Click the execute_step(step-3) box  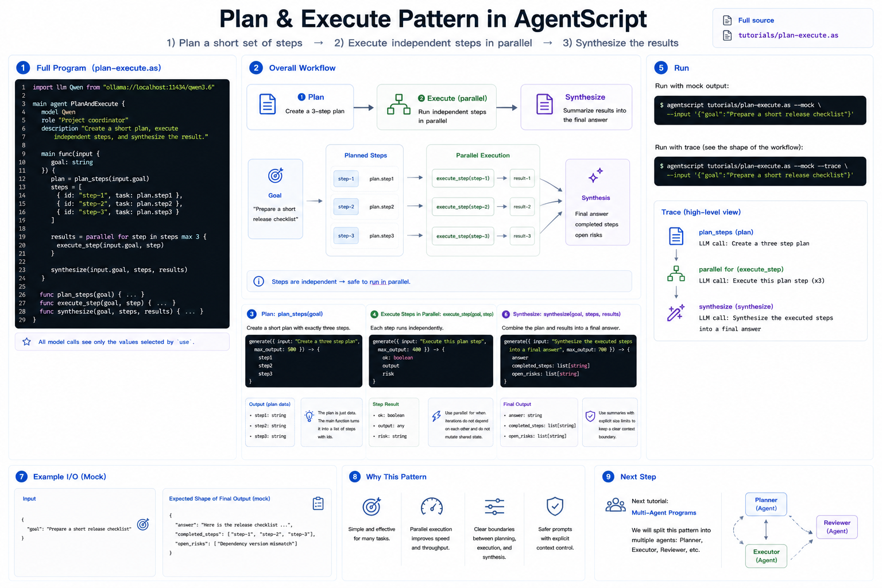tap(463, 236)
